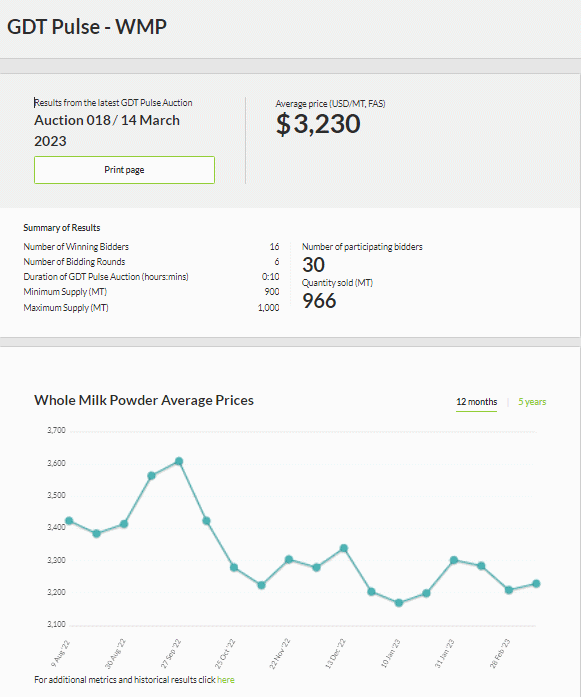Viewport: 581px width, 697px height.
Task: Click 'Results from the latest GDT Pulse Auction' text
Action: click(113, 103)
